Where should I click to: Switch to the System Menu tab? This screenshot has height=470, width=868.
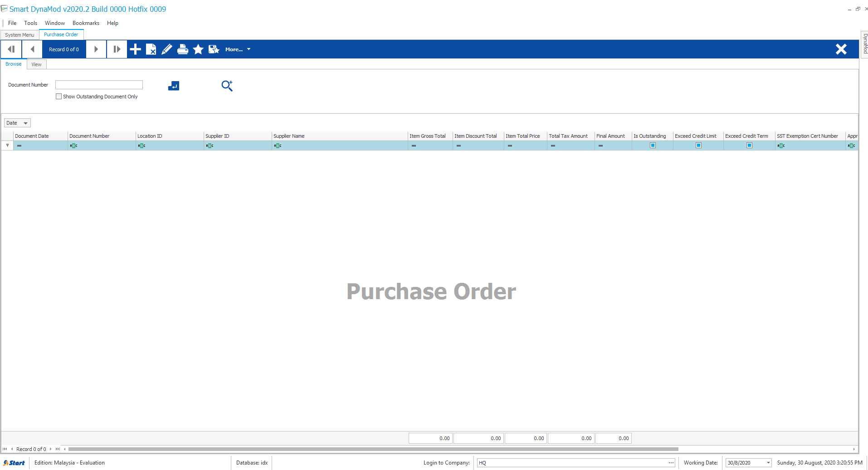coord(20,35)
